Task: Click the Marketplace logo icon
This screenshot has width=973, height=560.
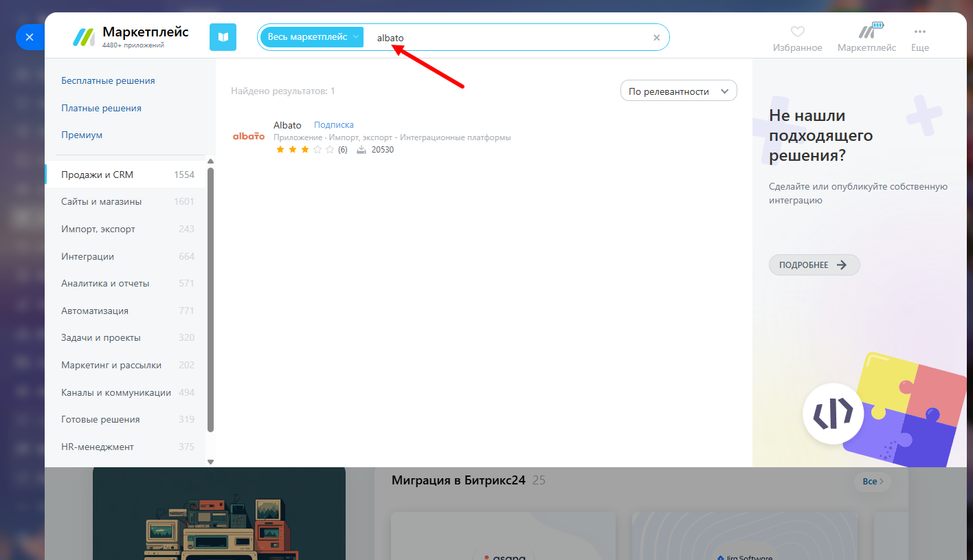Action: point(84,37)
